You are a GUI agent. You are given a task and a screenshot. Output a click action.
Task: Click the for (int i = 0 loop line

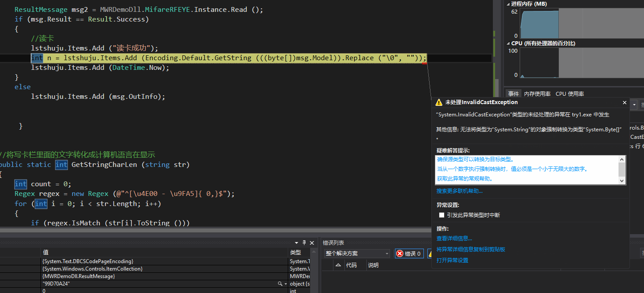tap(88, 204)
